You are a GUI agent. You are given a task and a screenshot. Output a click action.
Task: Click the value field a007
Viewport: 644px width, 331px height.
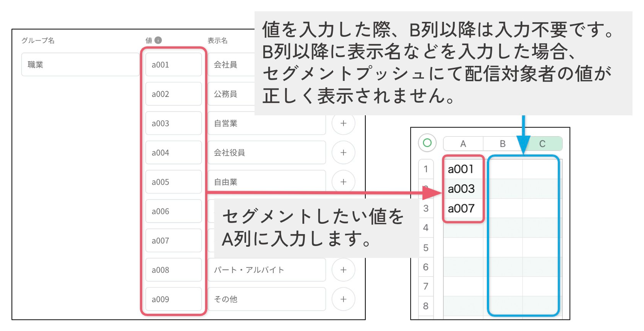pyautogui.click(x=174, y=241)
